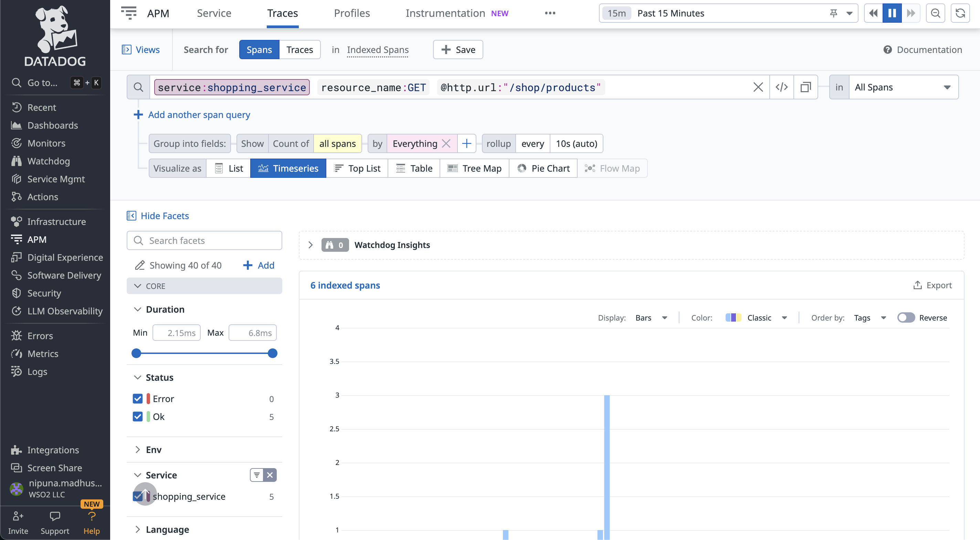Go to Security section
The height and width of the screenshot is (540, 980).
pos(36,293)
